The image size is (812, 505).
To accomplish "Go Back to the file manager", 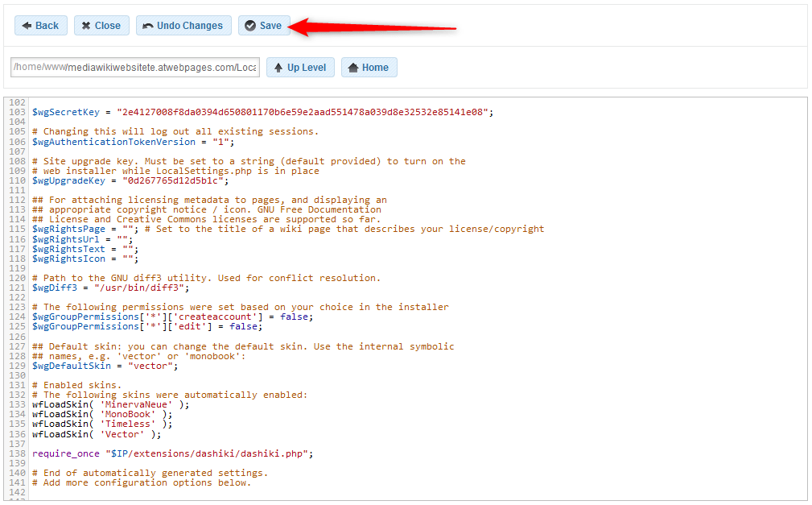I will click(40, 25).
